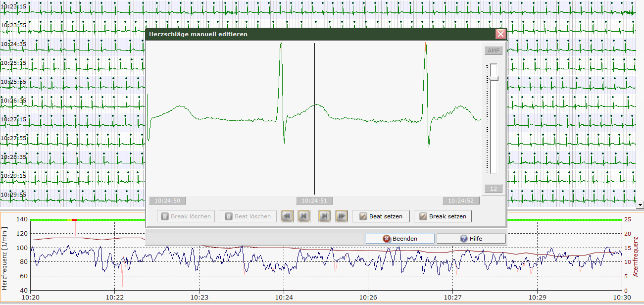This screenshot has height=305, width=644.
Task: Open Hilfe for the beat editor
Action: tap(471, 239)
